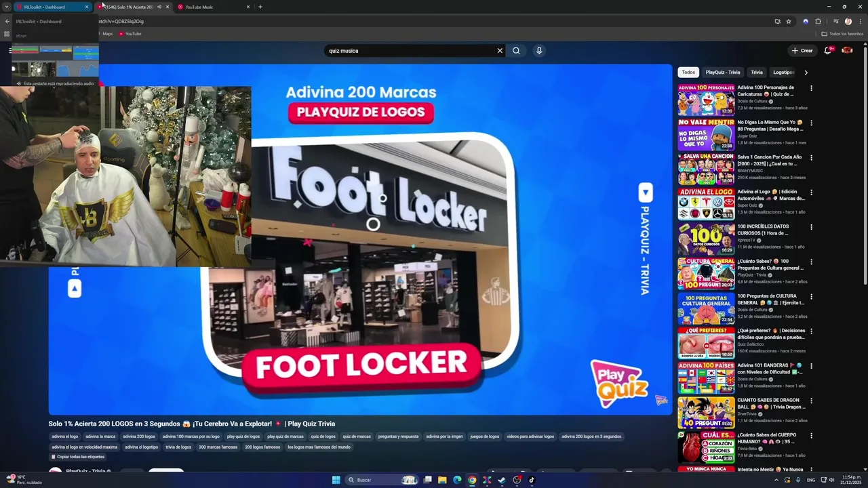Open the Maps bookmark

click(x=107, y=34)
